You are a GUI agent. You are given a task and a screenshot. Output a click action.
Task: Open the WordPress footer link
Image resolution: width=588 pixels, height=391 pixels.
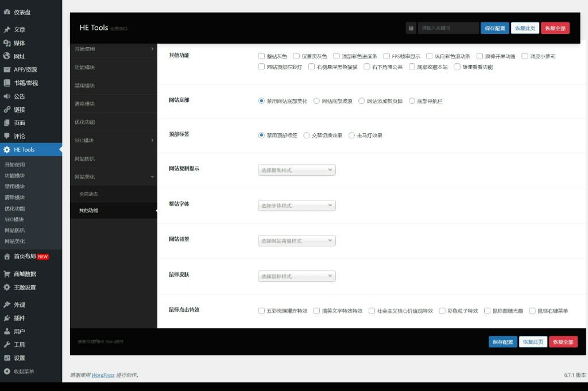(103, 375)
